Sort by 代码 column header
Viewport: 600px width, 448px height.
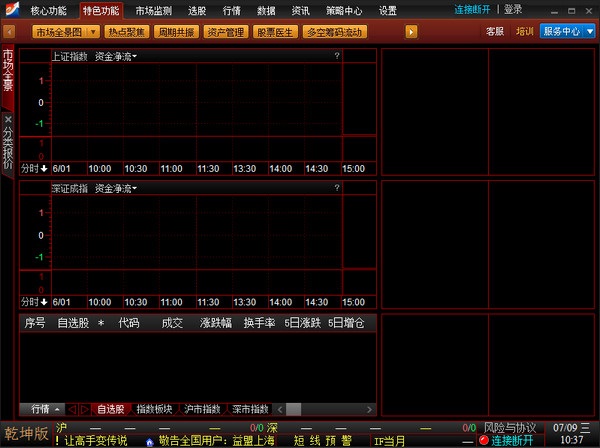pos(129,323)
